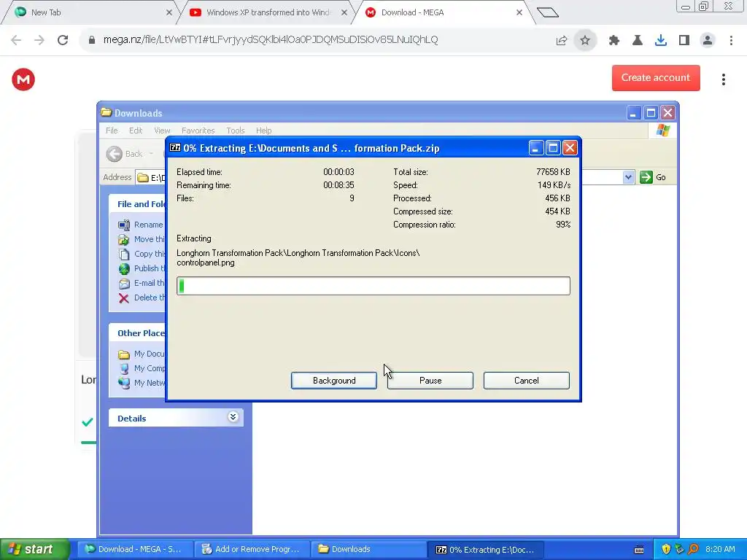Click the security shield tray icon
The image size is (747, 560).
[666, 549]
